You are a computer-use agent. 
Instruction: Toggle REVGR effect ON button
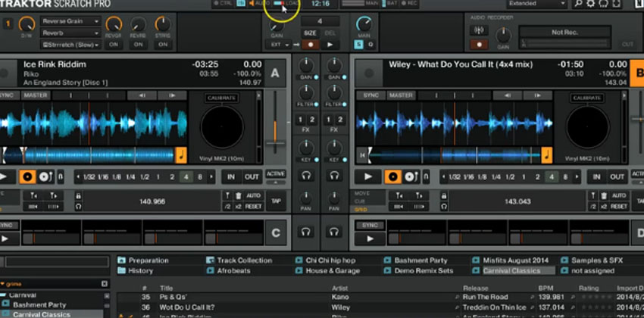114,45
